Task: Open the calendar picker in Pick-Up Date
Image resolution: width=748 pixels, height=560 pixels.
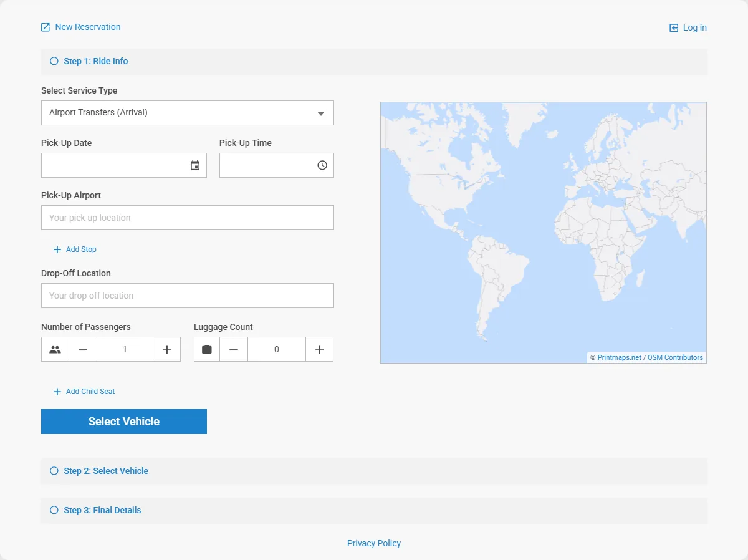Action: pos(195,165)
